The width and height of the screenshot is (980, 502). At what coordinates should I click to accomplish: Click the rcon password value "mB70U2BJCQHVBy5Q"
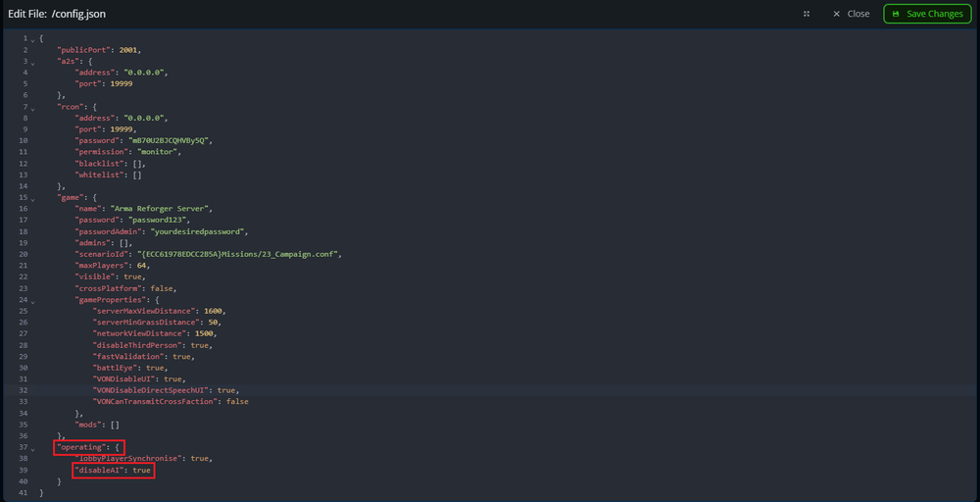(169, 140)
